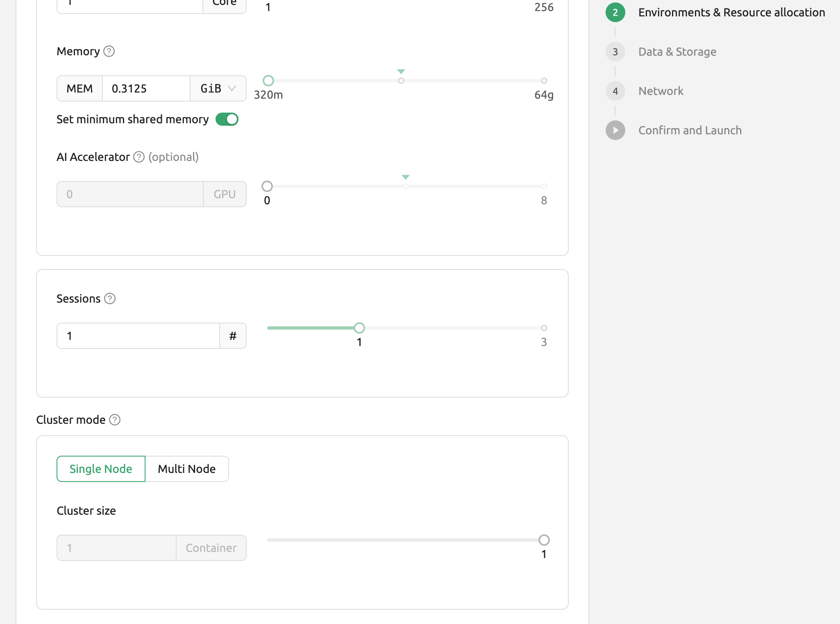The image size is (840, 624).
Task: Toggle the Set minimum shared memory switch
Action: (227, 119)
